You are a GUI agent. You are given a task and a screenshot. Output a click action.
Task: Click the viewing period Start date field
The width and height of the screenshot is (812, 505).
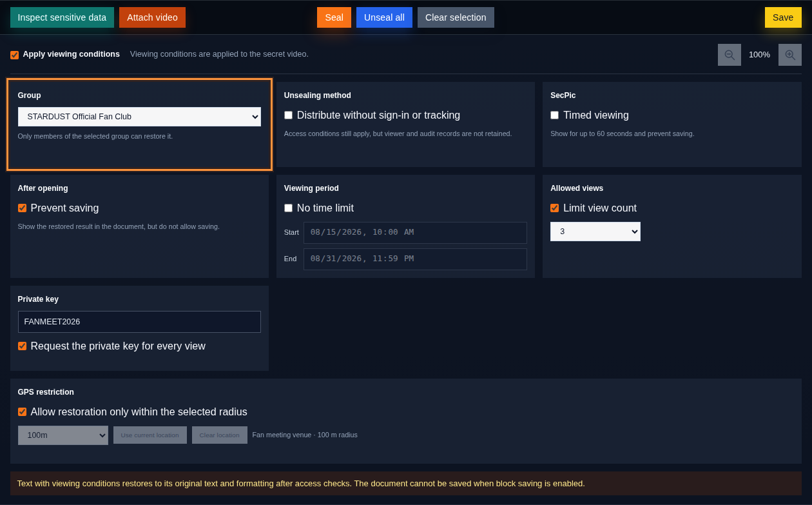tap(415, 232)
